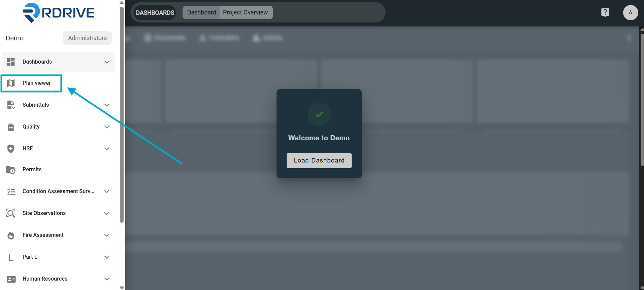Click the DASHBOARDS header pill
This screenshot has width=644, height=290.
click(155, 13)
